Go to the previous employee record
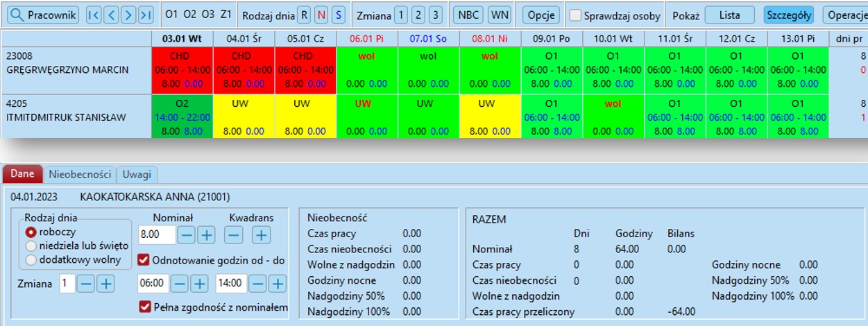868x326 pixels. pyautogui.click(x=111, y=15)
